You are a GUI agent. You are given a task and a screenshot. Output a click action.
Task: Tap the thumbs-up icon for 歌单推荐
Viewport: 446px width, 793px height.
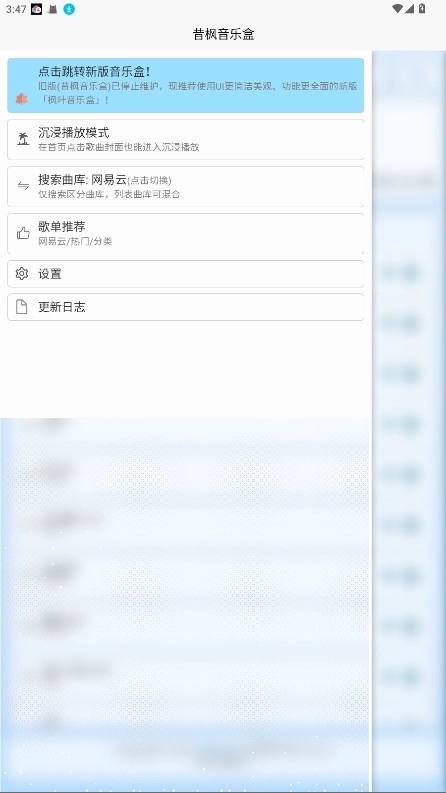click(23, 233)
